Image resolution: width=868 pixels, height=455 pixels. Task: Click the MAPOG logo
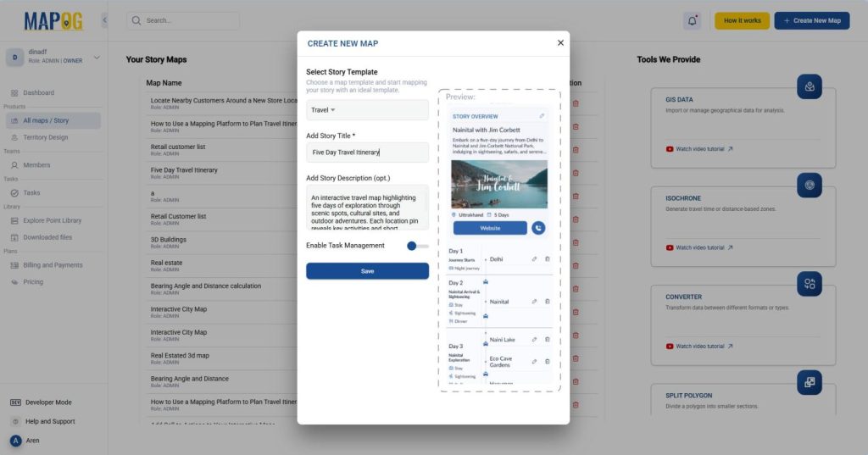[53, 21]
